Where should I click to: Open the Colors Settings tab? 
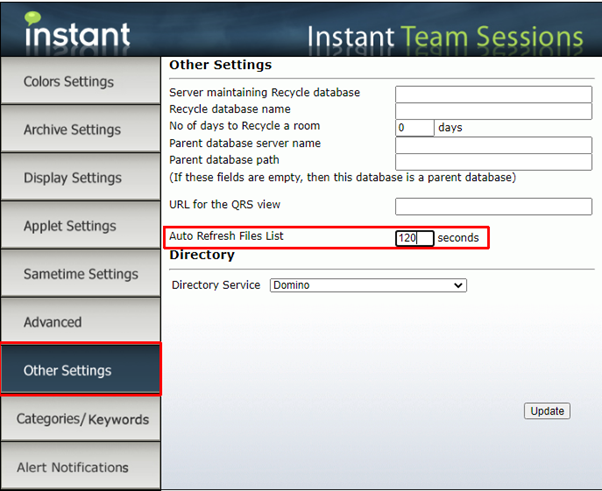pyautogui.click(x=80, y=81)
